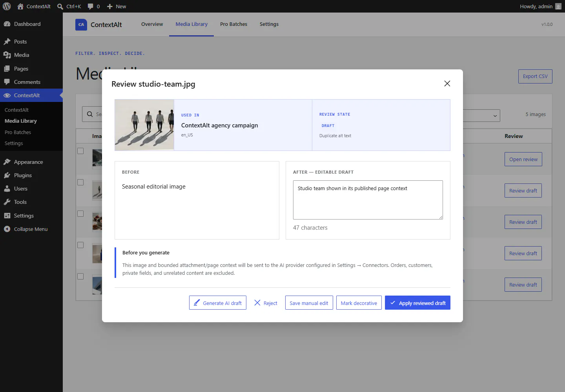Click Open review in first row
Screen dimensions: 565x392
(523, 159)
